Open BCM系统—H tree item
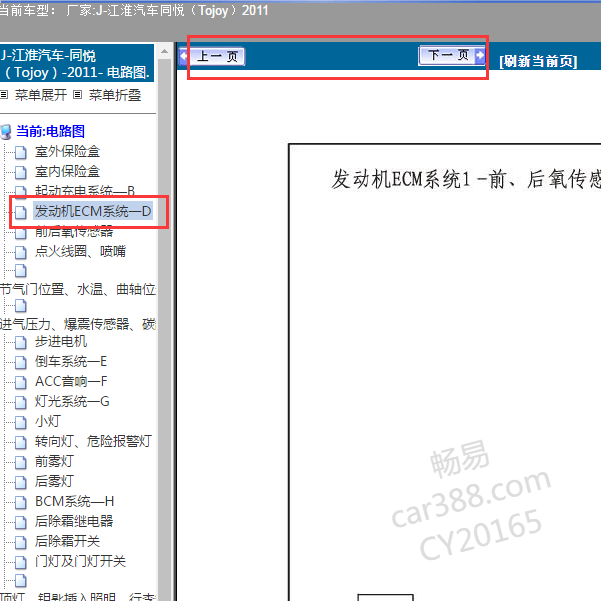The width and height of the screenshot is (601, 601). pyautogui.click(x=74, y=501)
